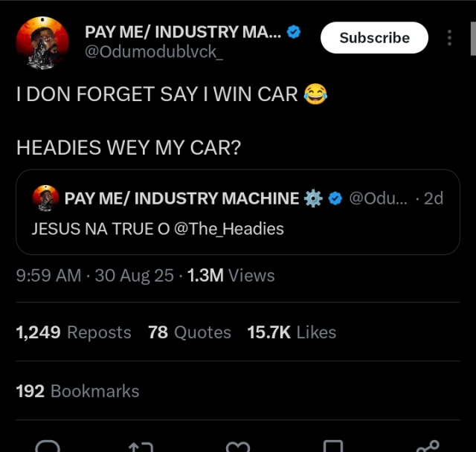Click the 9:59 AM · 30 Aug 25 timestamp

(x=94, y=276)
